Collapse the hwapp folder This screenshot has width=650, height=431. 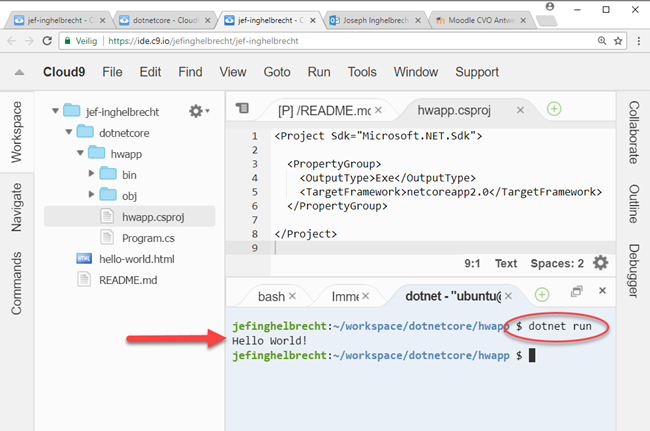[x=80, y=153]
